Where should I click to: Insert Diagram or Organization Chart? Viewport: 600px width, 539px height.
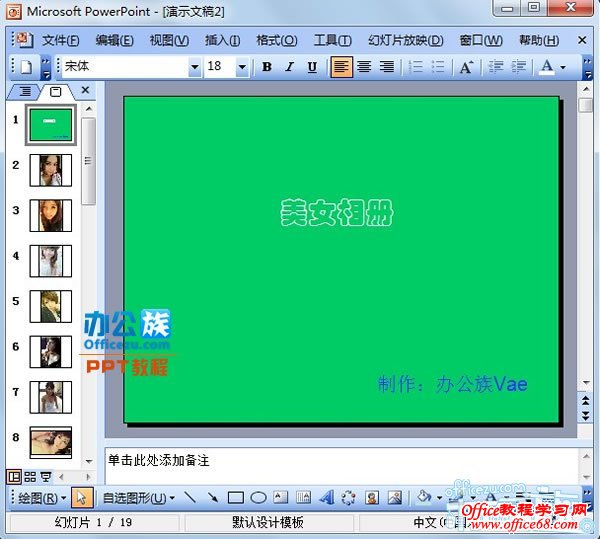(x=349, y=498)
